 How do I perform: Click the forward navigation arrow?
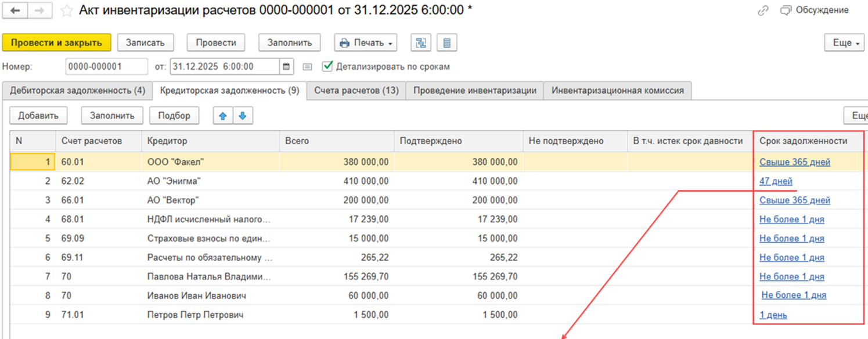click(x=39, y=11)
